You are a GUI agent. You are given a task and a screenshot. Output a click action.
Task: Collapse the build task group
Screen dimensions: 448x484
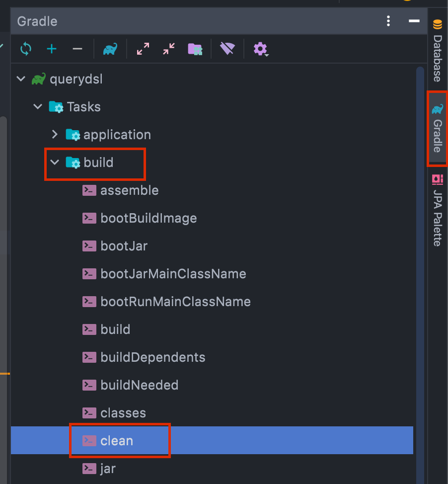pos(55,162)
